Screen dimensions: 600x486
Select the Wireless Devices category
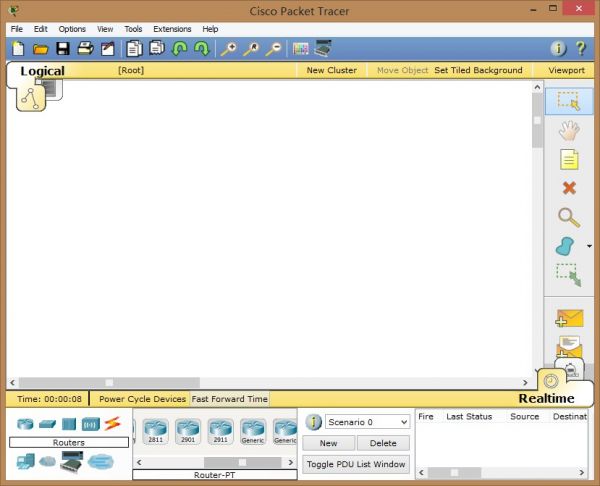pos(91,424)
